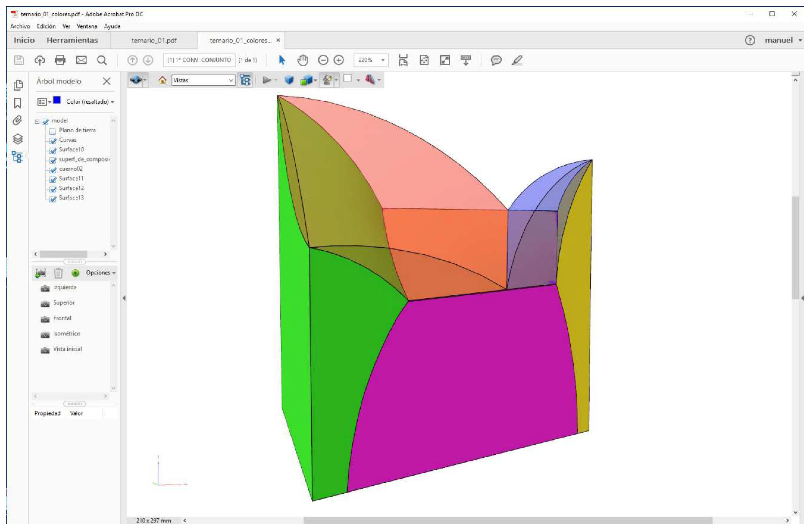
Task: Select the Hand pan tool
Action: pyautogui.click(x=302, y=60)
